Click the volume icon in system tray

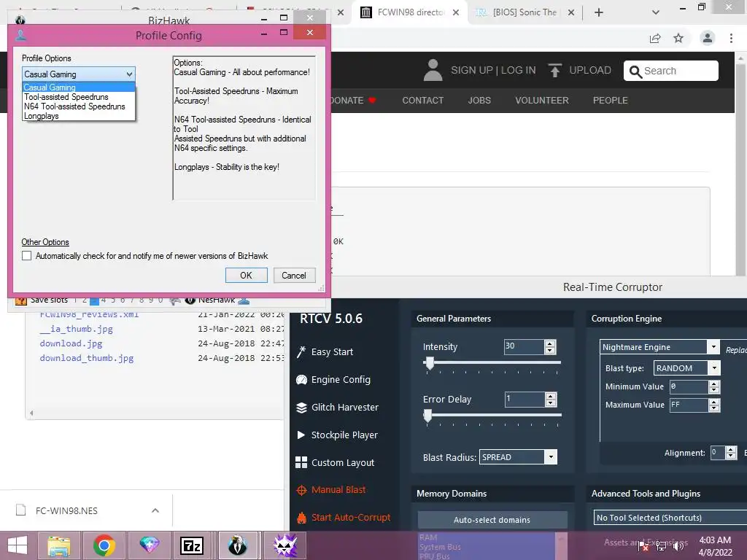point(678,545)
